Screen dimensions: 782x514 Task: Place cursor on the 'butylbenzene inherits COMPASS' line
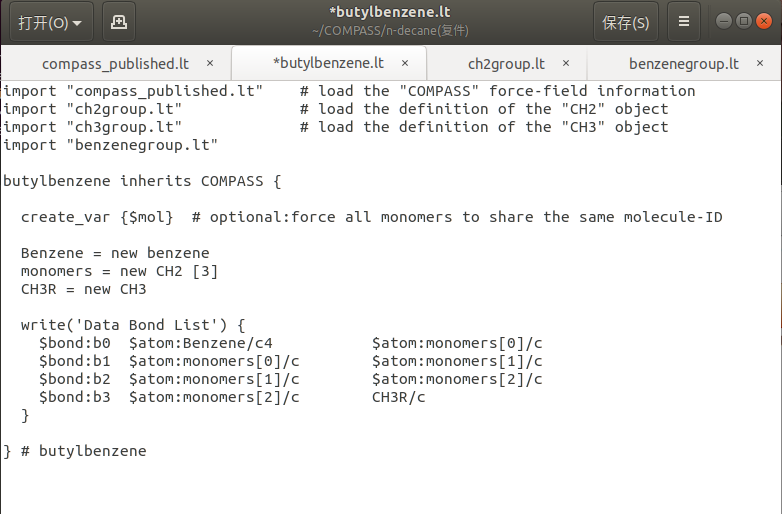tap(142, 181)
